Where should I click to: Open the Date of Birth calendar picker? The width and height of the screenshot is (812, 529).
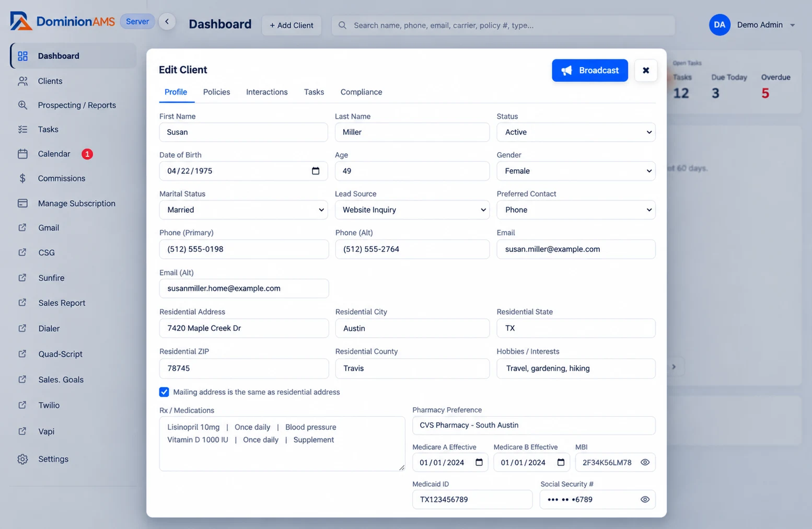316,171
